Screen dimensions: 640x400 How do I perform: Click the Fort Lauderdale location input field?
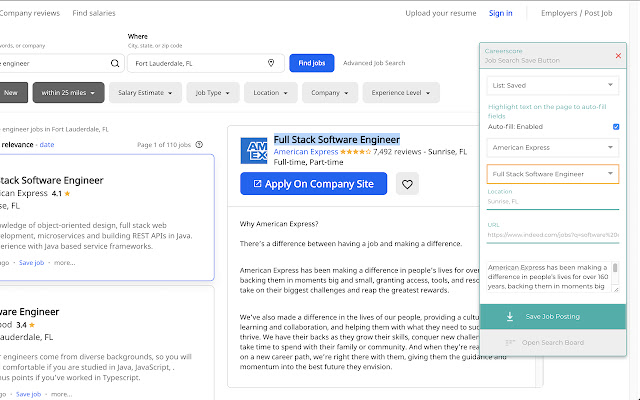[195, 63]
